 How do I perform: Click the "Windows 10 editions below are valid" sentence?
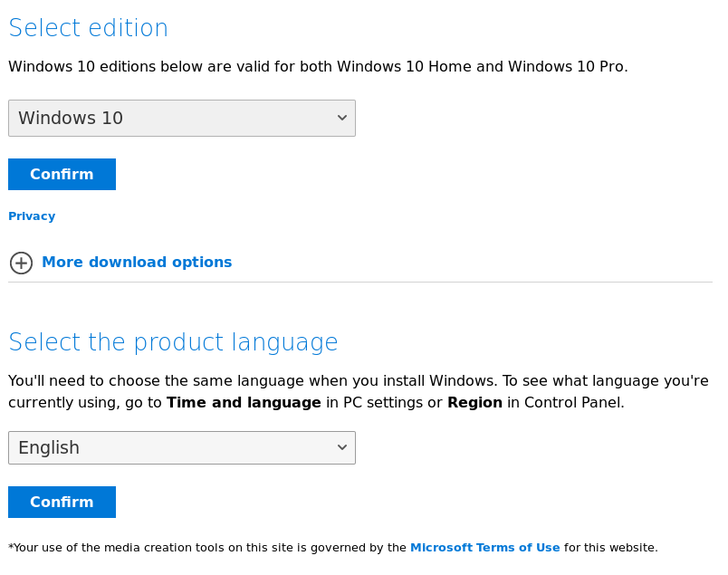[318, 67]
